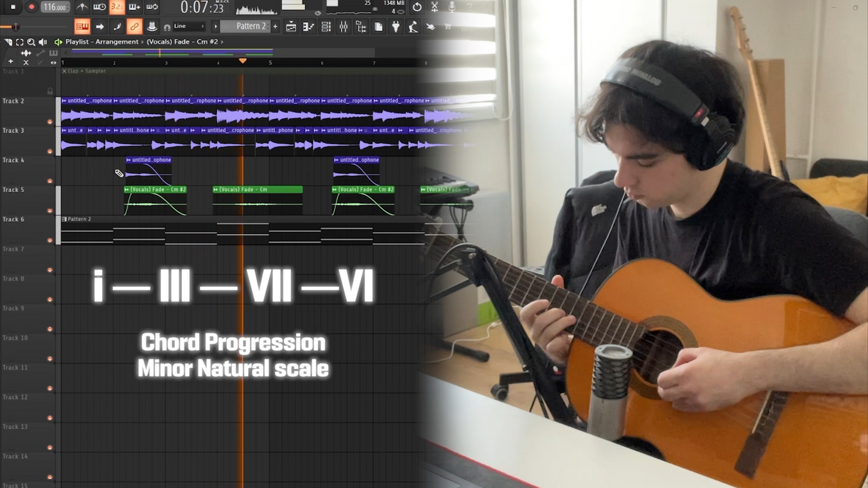Select audio clip waveform mode icon
The width and height of the screenshot is (868, 488).
point(26,53)
